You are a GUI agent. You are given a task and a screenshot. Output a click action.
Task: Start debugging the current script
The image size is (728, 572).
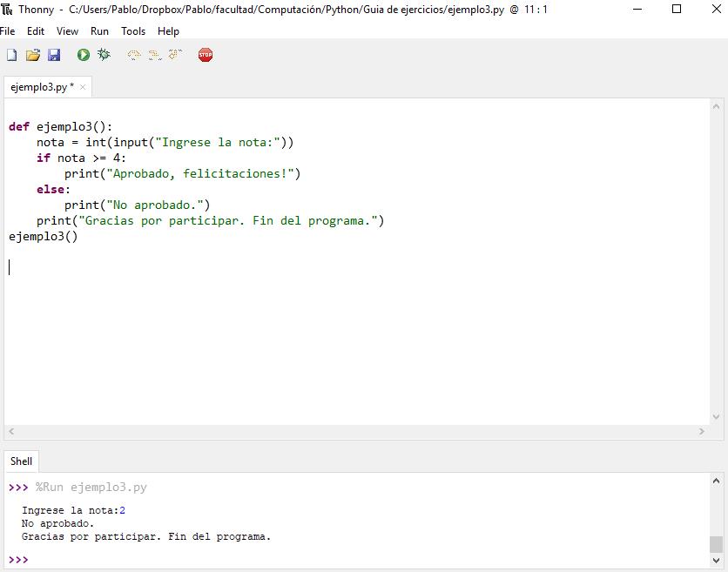pyautogui.click(x=103, y=54)
